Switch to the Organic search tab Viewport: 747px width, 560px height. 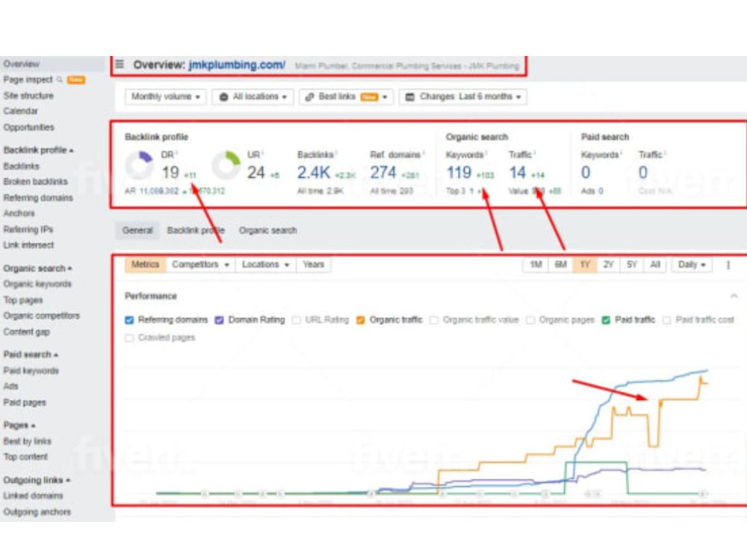(x=267, y=231)
